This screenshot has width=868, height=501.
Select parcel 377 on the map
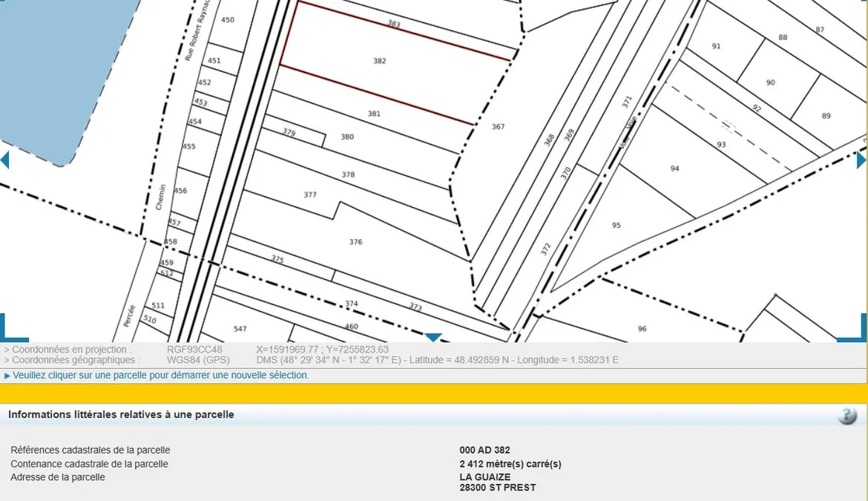click(310, 194)
